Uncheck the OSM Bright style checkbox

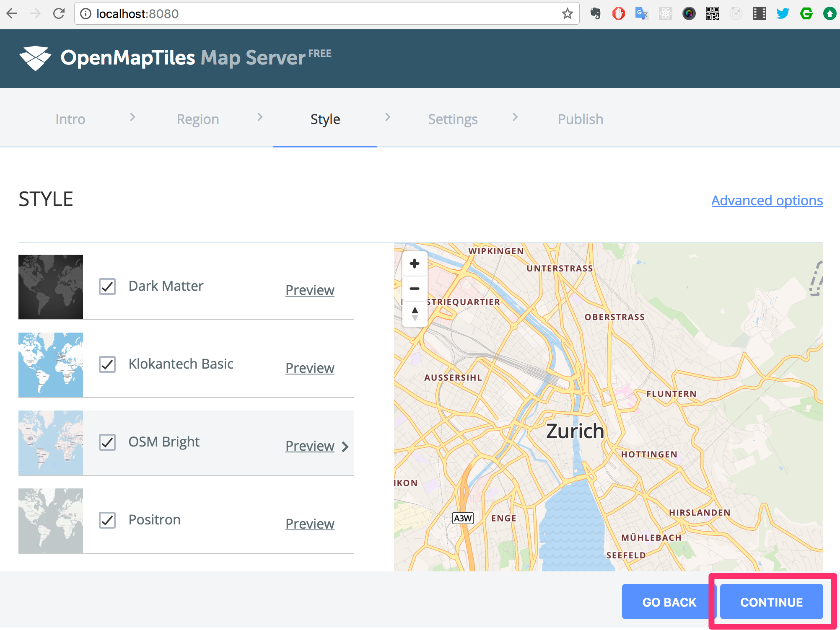[107, 442]
